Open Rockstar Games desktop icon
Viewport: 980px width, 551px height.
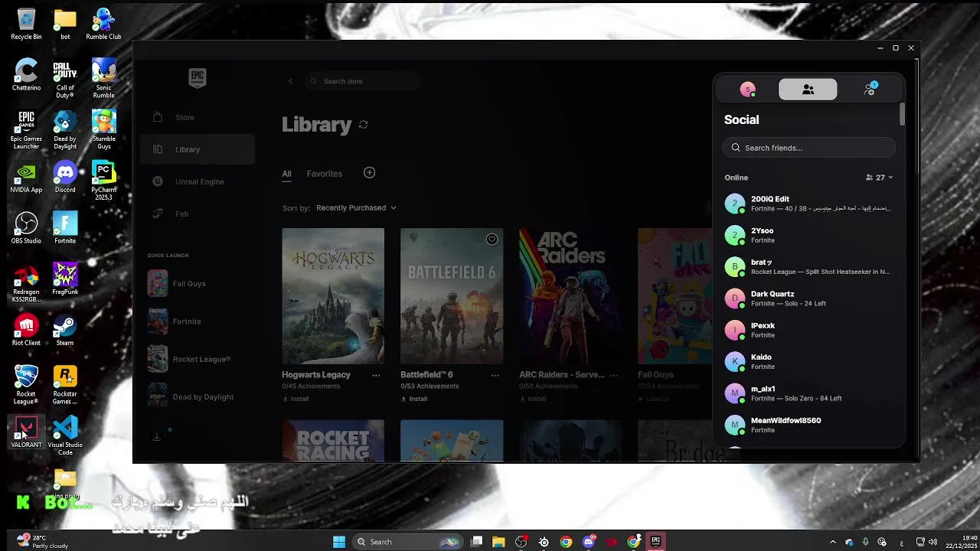65,385
